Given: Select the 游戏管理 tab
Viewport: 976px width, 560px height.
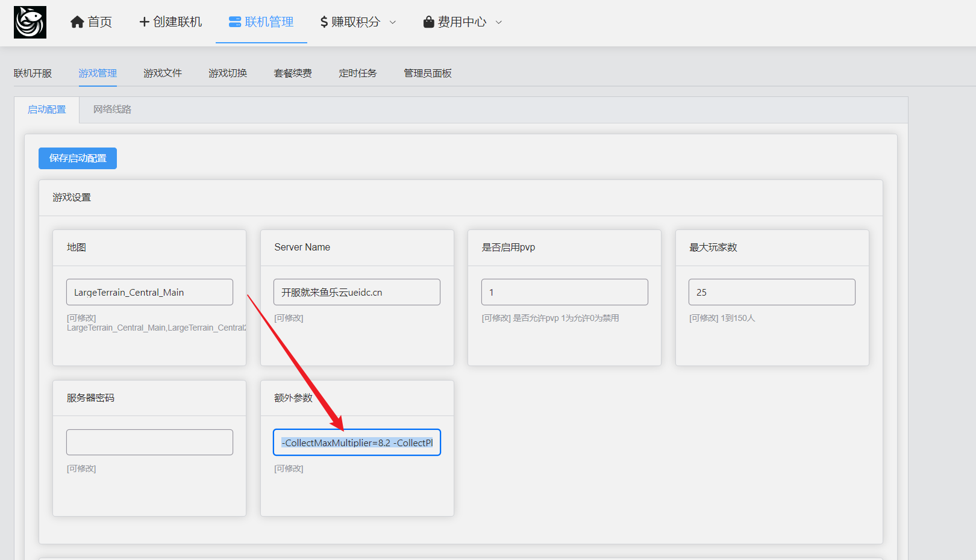Looking at the screenshot, I should click(98, 73).
